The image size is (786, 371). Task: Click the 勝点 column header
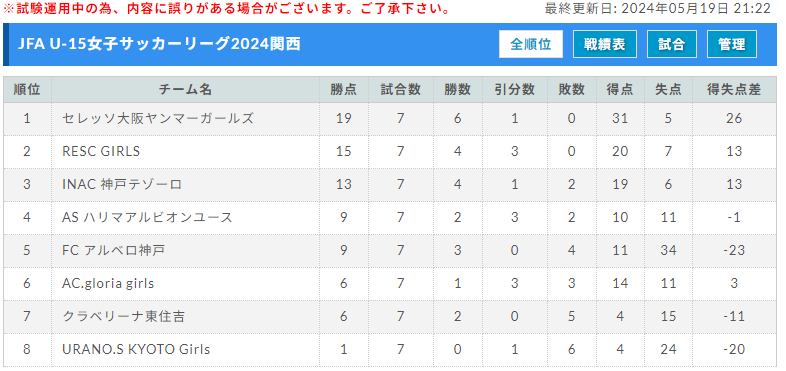click(x=344, y=90)
